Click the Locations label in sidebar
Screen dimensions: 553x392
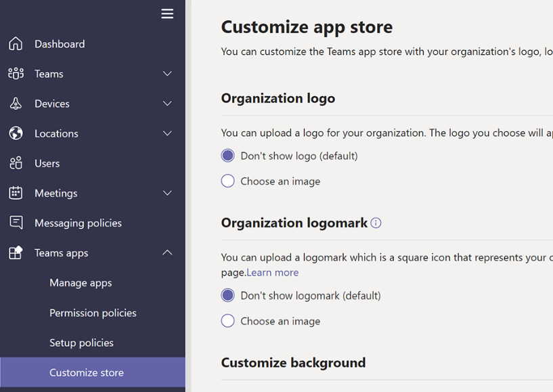point(56,134)
